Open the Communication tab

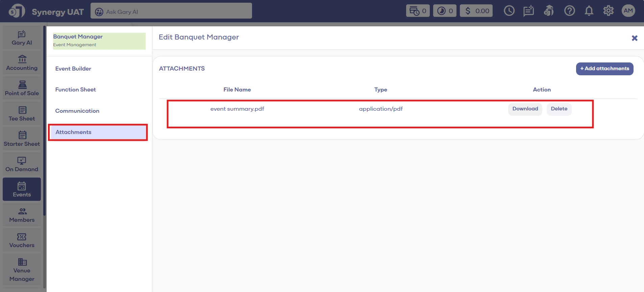click(x=77, y=111)
